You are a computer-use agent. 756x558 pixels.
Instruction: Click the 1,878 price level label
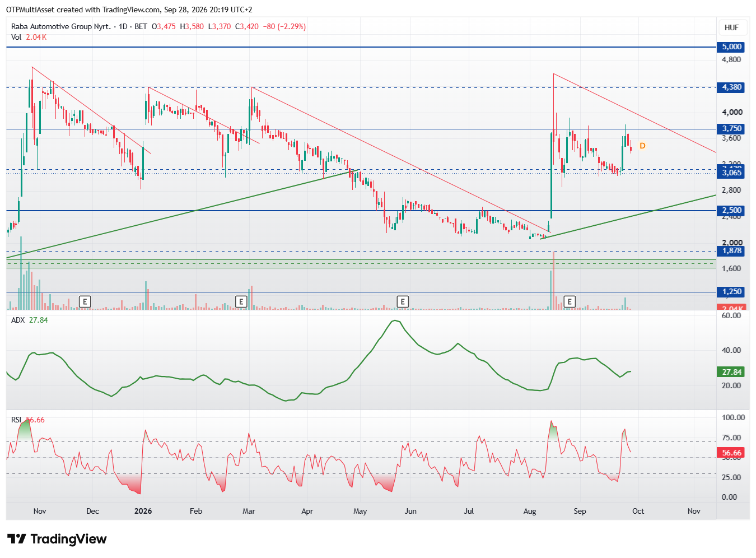(x=731, y=251)
